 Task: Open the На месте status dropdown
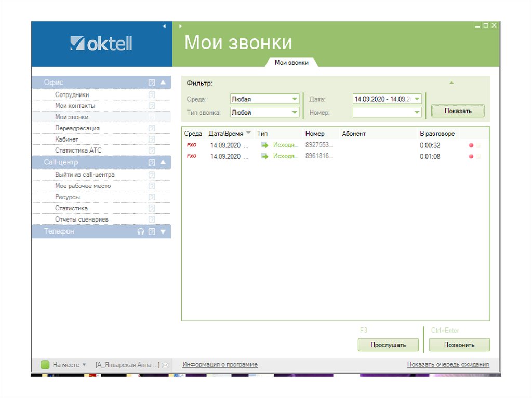70,365
